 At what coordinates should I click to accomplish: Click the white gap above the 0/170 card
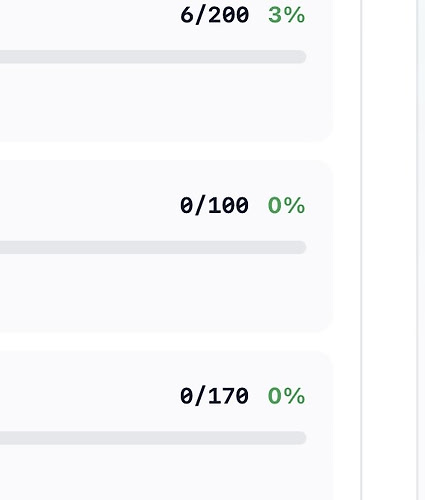[x=167, y=342]
